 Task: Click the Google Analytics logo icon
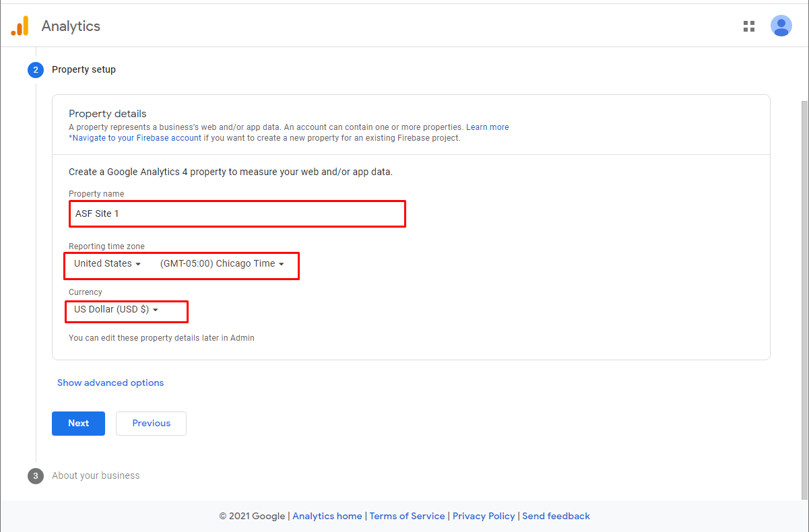click(x=20, y=26)
